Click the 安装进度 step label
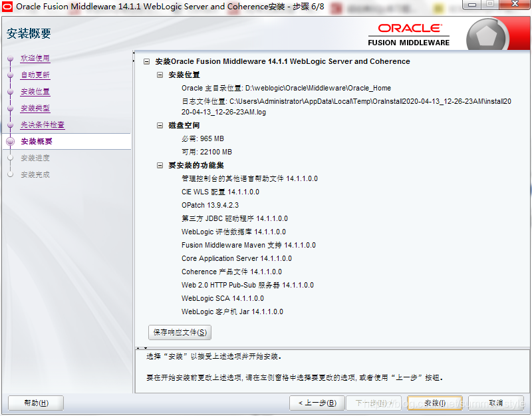This screenshot has width=532, height=416. (35, 158)
